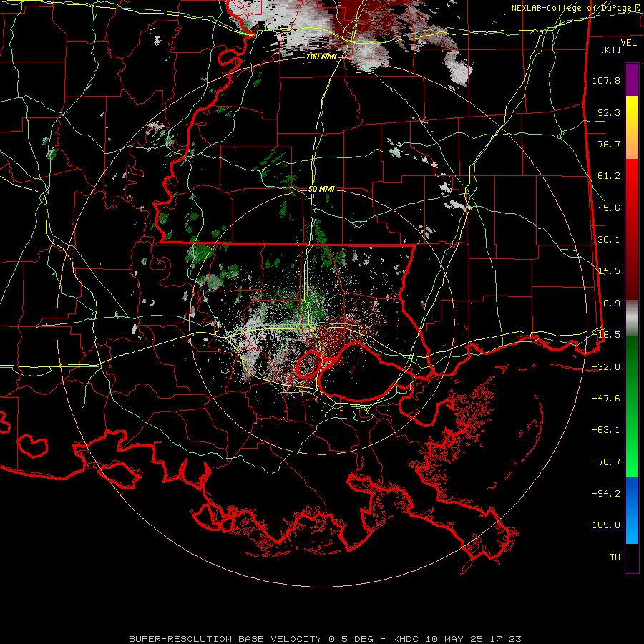Click the KHDC 10 MAY 25 17:23 timestamp

pos(457,639)
